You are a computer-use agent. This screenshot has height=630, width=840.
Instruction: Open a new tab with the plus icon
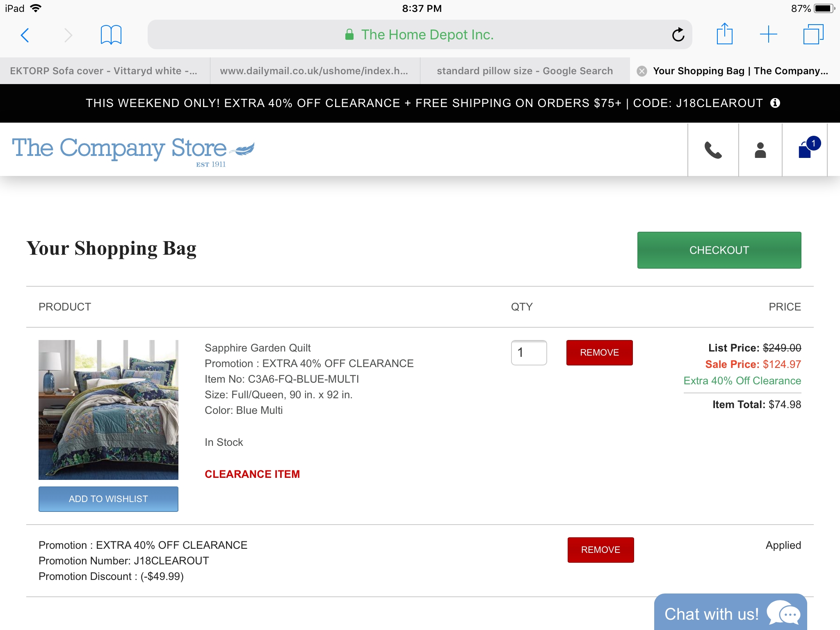(769, 35)
